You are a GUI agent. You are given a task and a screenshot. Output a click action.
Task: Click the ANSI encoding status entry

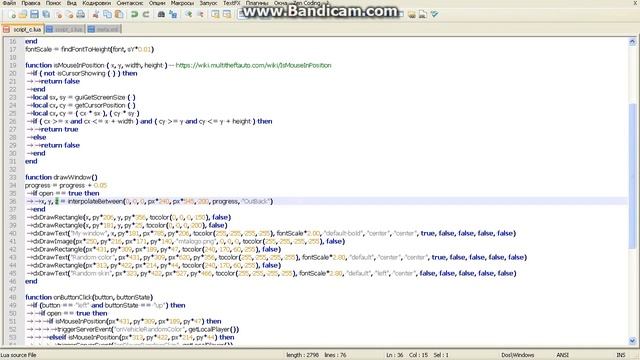click(562, 355)
